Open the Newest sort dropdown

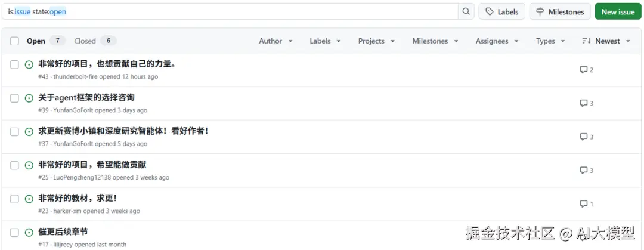pos(606,41)
